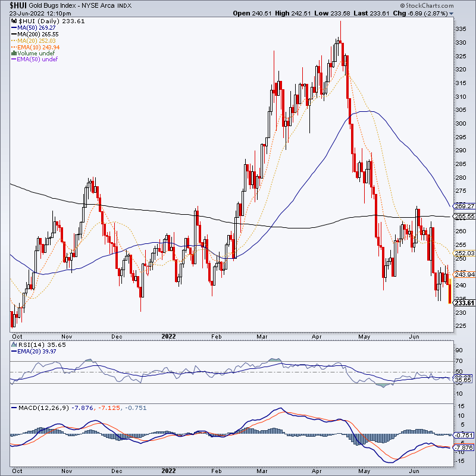Click the StockCharts.com copyright text
Viewport: 476px width, 476px height.
click(427, 5)
